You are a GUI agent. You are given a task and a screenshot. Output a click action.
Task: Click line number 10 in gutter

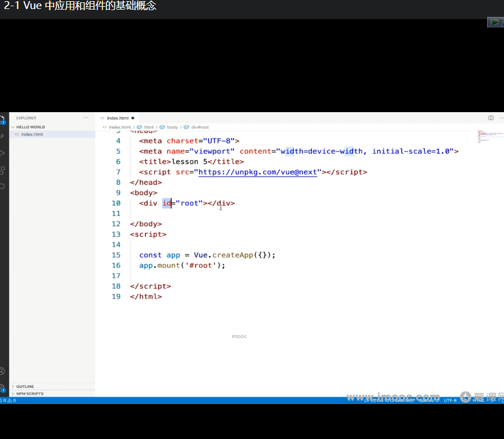[x=116, y=203]
